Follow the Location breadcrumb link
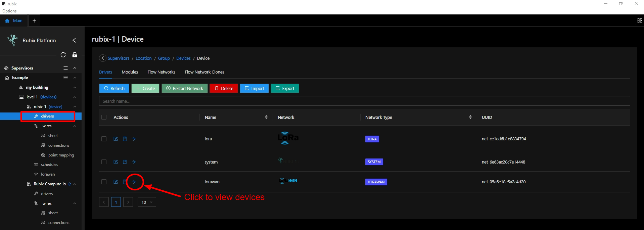Screen dimensions: 644x230 click(x=144, y=58)
